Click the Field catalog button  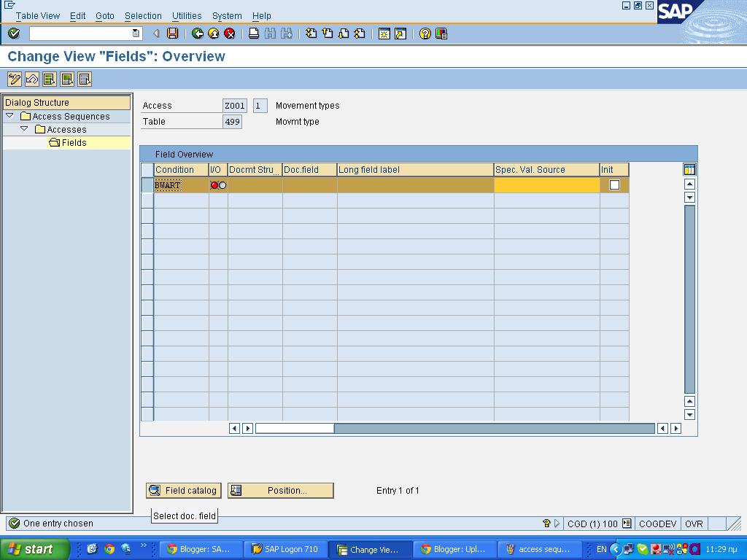pos(183,491)
